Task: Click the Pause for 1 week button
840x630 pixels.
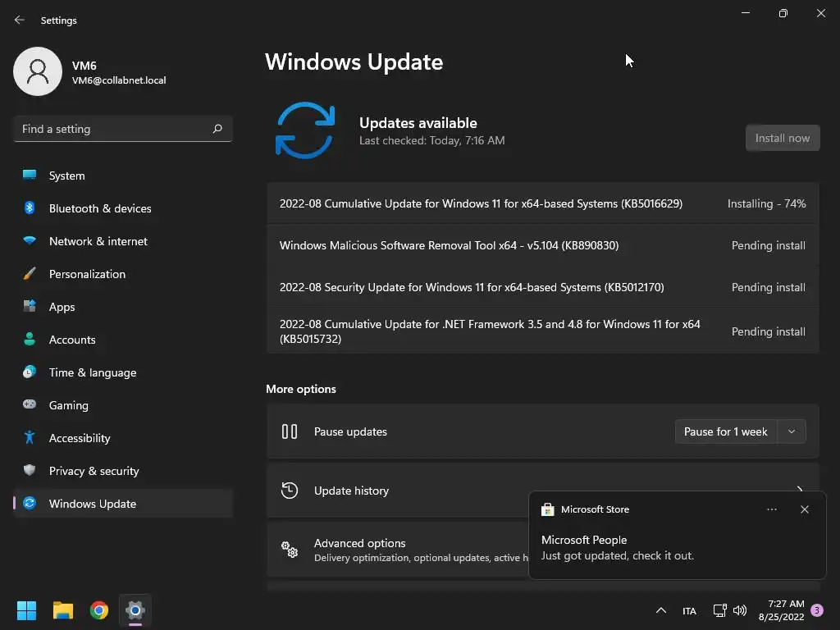Action: [x=725, y=431]
